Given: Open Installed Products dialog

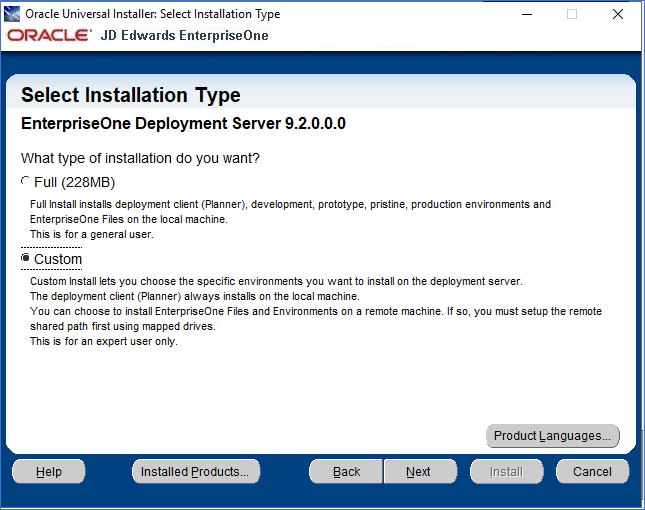Looking at the screenshot, I should click(x=196, y=471).
